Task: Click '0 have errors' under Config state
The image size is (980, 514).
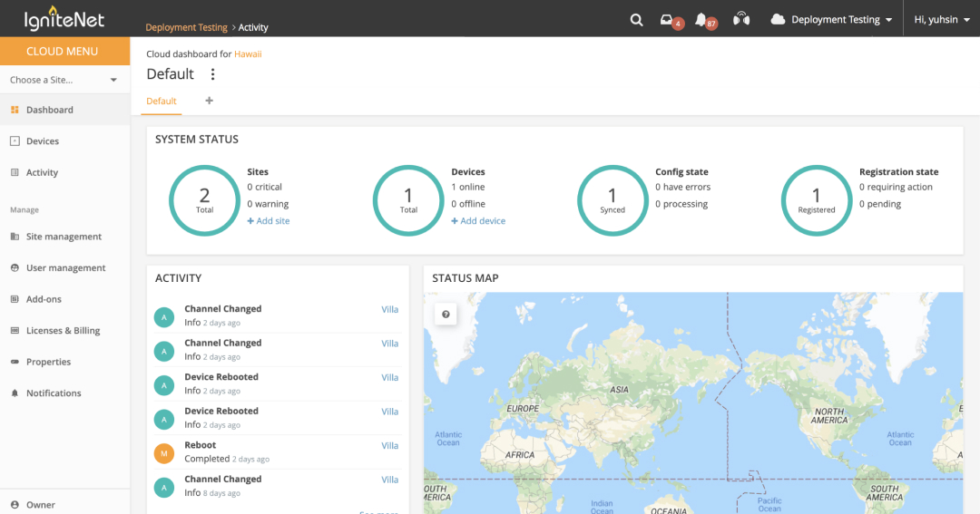Action: [682, 187]
